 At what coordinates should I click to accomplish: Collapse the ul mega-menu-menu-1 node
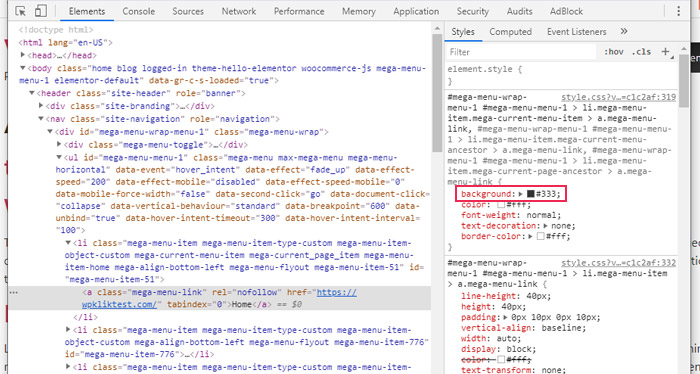point(59,158)
